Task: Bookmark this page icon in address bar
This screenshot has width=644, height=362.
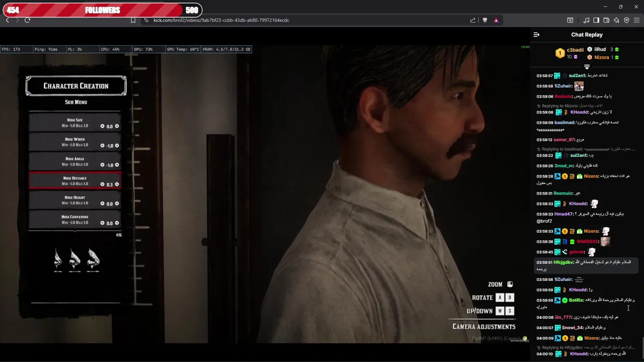Action: 133,20
